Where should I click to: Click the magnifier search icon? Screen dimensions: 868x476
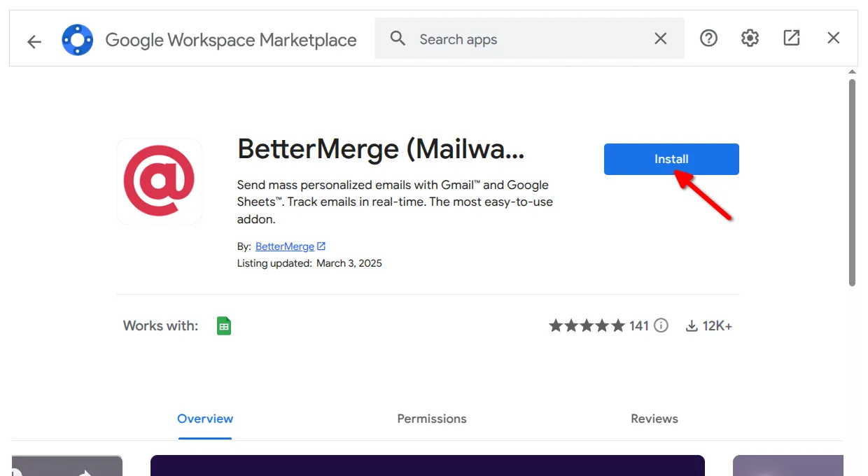(x=398, y=38)
